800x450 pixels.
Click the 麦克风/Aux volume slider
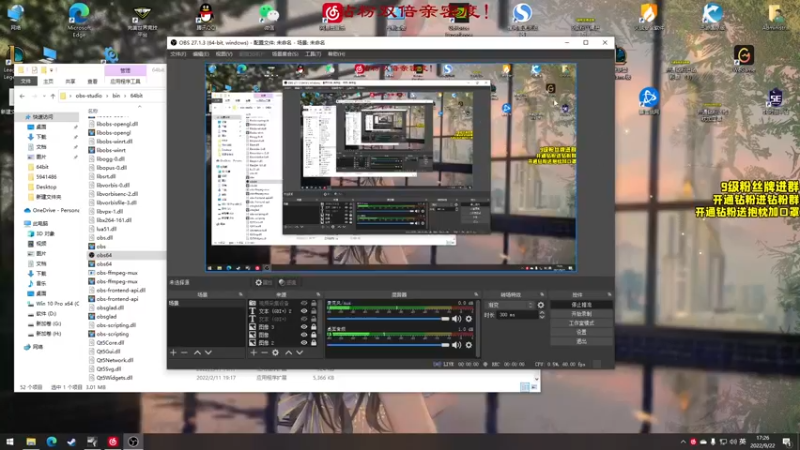388,319
